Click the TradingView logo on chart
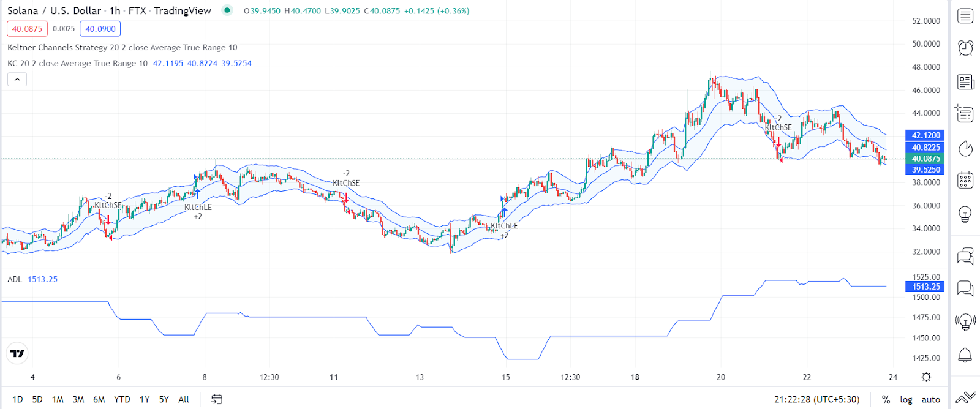The height and width of the screenshot is (409, 980). coord(18,353)
